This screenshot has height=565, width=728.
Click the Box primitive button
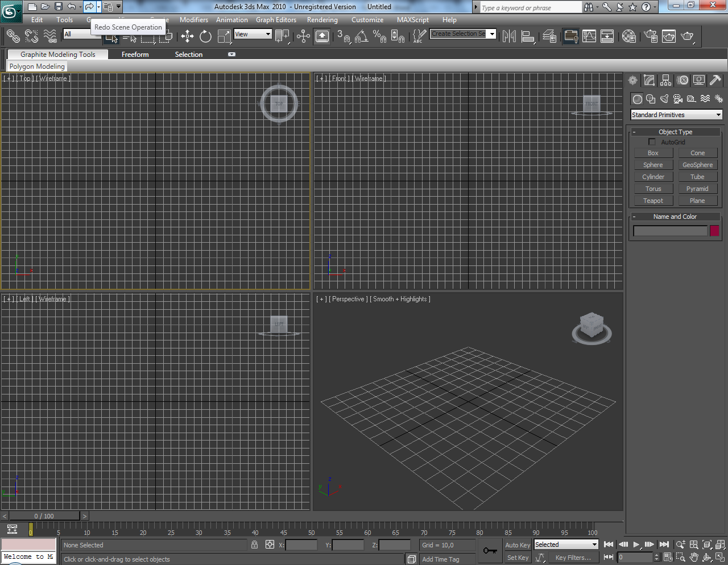click(x=653, y=153)
